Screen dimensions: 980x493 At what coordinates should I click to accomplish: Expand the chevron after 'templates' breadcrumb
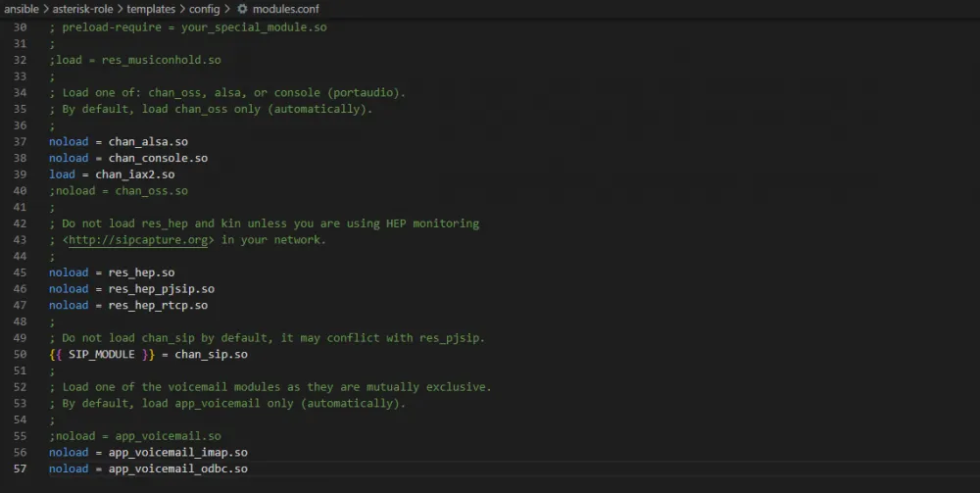182,9
